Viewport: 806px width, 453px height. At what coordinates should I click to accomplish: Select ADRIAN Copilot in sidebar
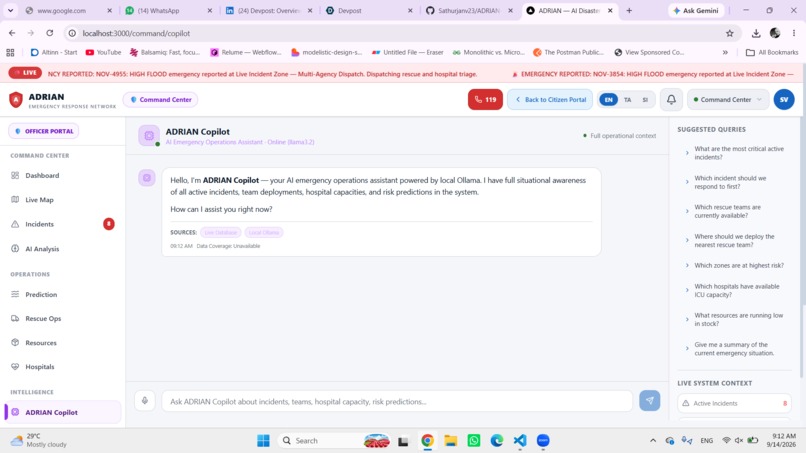coord(63,412)
